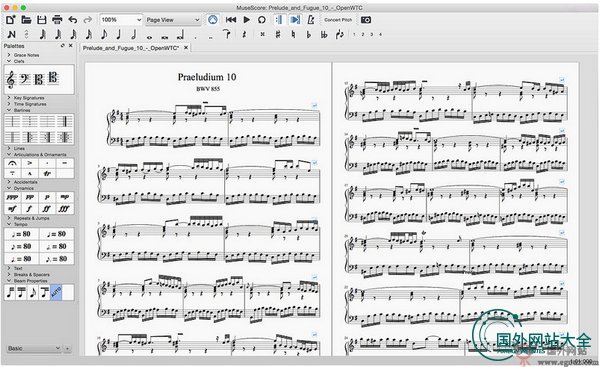The image size is (600, 367).
Task: Expand the Time Signatures palette
Action: [x=9, y=104]
